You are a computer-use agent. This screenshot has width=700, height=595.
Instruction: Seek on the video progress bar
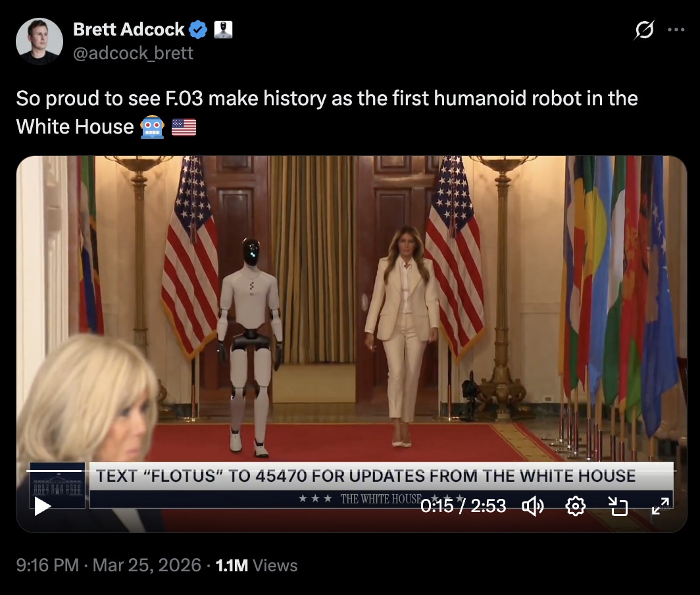pyautogui.click(x=351, y=471)
